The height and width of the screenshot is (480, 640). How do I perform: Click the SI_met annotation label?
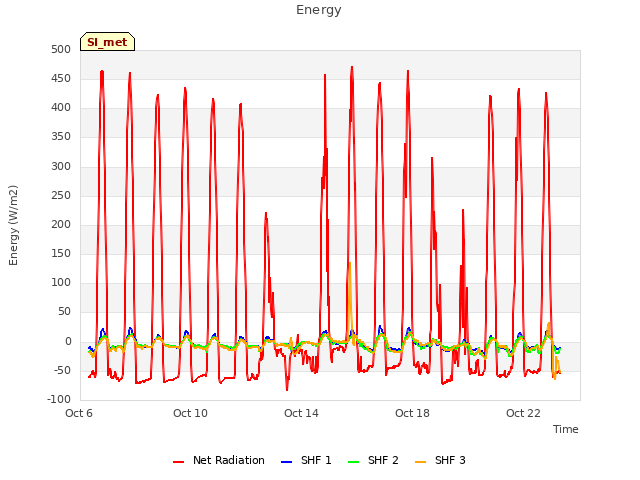(107, 42)
